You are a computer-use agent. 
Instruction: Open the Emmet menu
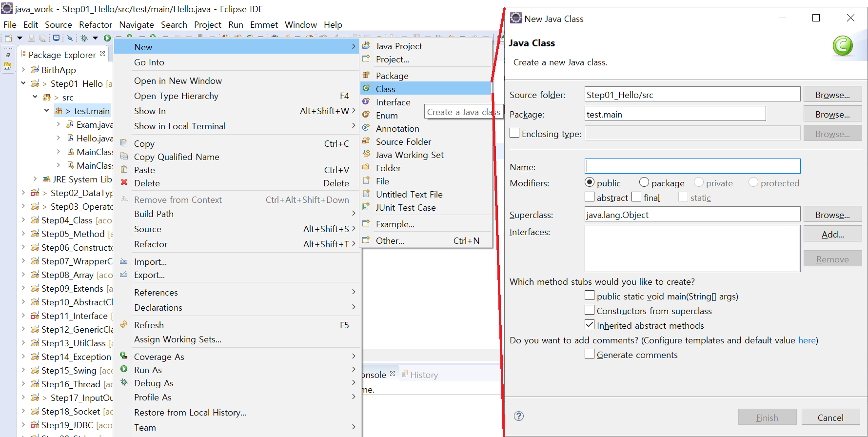tap(264, 24)
